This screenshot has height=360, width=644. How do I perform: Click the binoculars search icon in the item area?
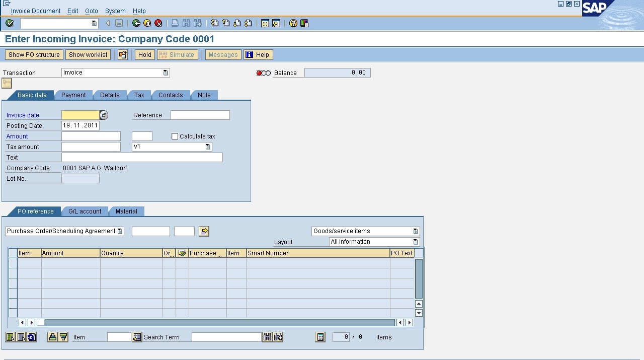tap(267, 337)
